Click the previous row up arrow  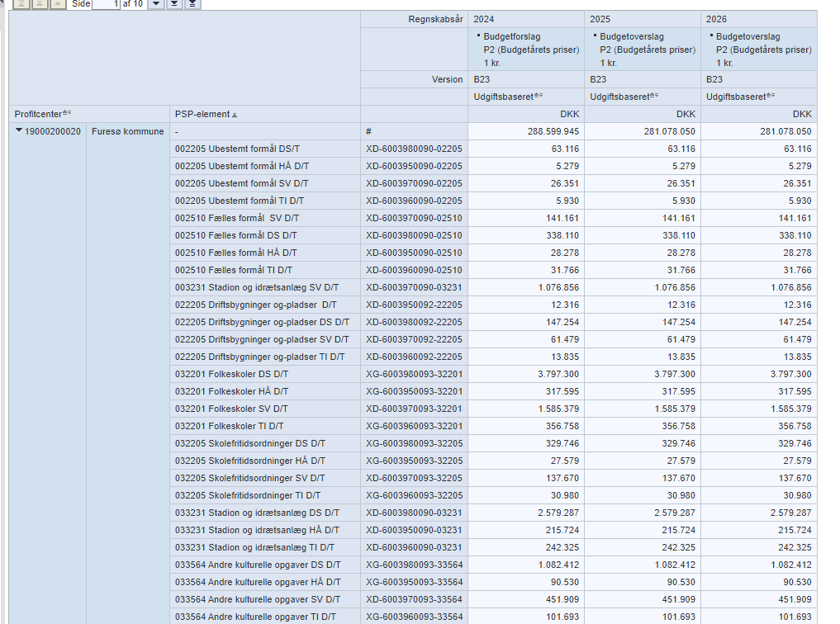(57, 4)
